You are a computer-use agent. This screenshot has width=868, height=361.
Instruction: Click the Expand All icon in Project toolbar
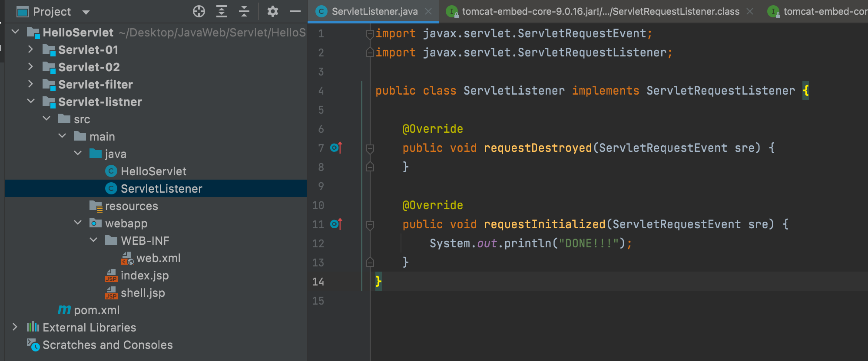(x=222, y=12)
